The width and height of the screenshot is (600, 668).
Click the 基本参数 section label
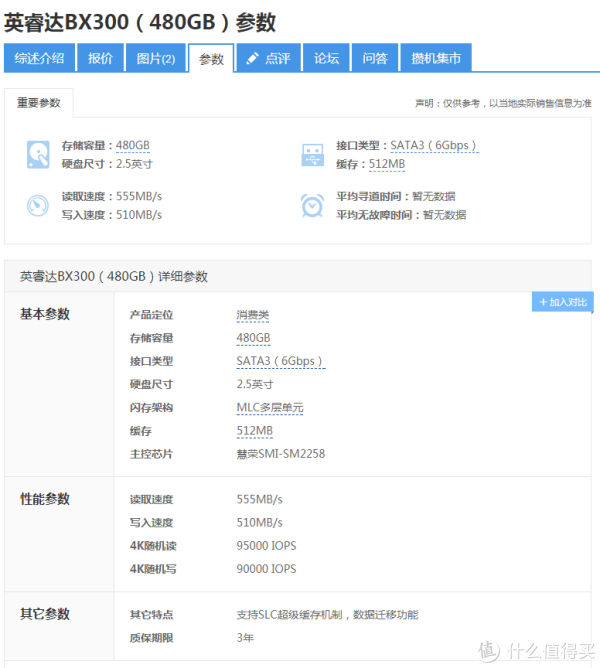(45, 314)
